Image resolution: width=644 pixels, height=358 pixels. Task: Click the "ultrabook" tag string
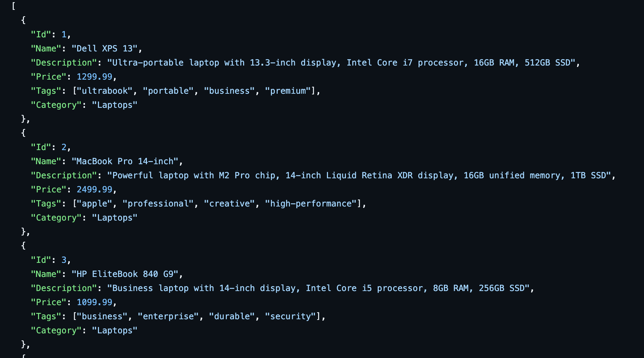(x=105, y=91)
